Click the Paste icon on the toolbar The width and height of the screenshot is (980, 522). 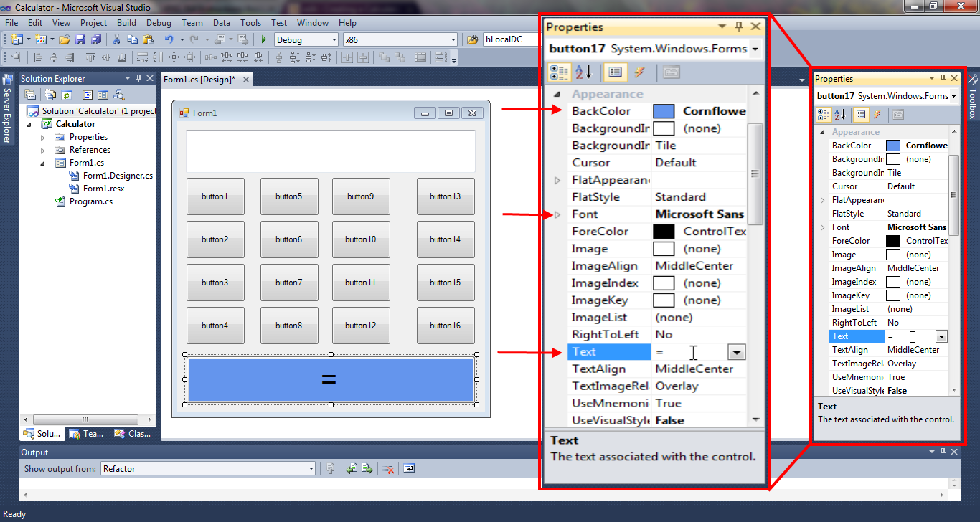(149, 39)
